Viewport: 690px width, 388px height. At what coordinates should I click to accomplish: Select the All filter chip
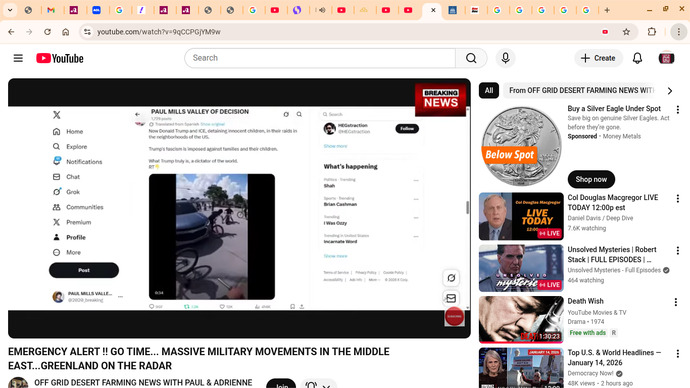point(488,91)
